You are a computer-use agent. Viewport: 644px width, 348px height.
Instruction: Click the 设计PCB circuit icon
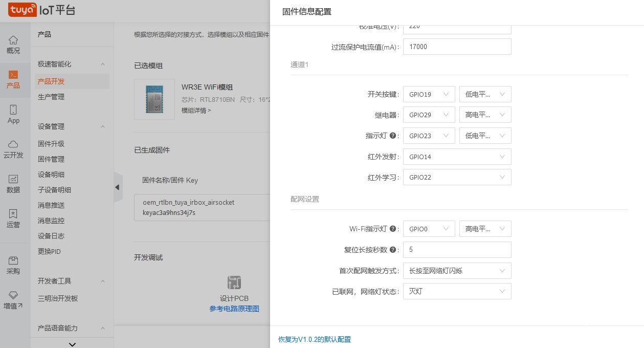pos(234,282)
